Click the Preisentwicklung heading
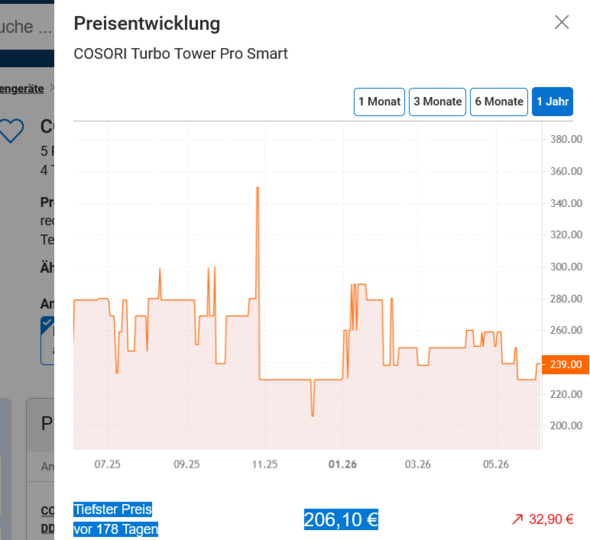This screenshot has width=590, height=540. 147,24
